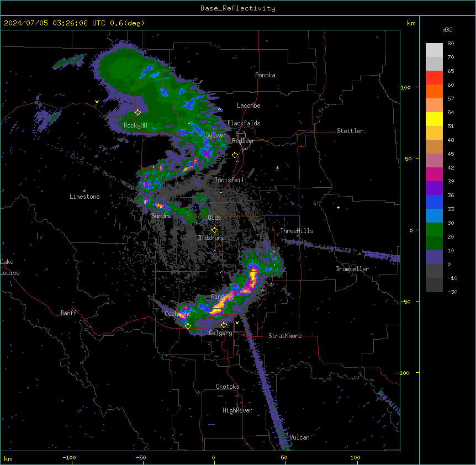476x465 pixels.
Task: Click the asterisk marker east of Innisfail
Action: pos(277,168)
